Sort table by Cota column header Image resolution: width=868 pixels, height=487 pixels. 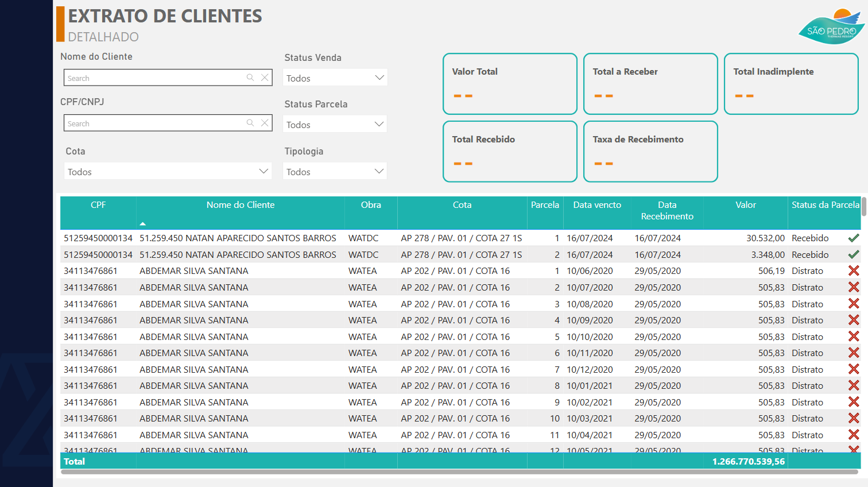pyautogui.click(x=462, y=205)
